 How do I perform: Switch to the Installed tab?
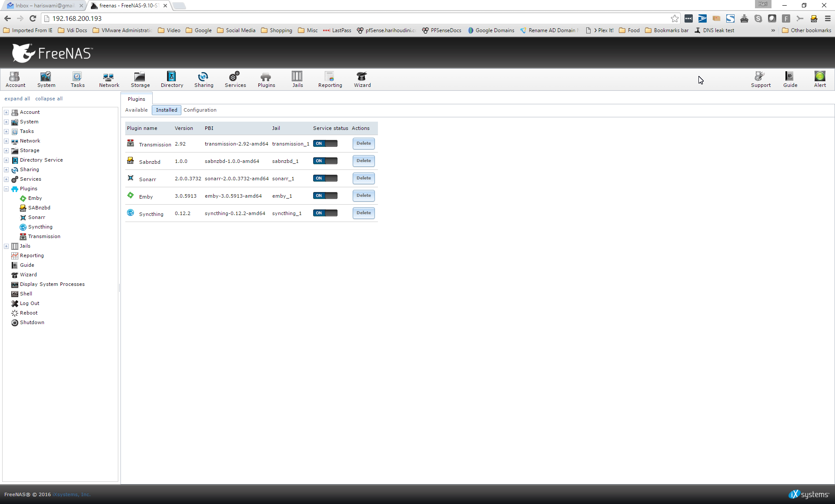pos(167,110)
